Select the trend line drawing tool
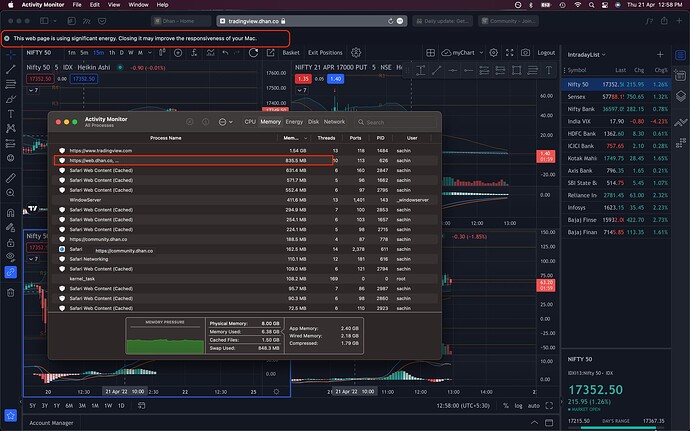 (x=11, y=69)
